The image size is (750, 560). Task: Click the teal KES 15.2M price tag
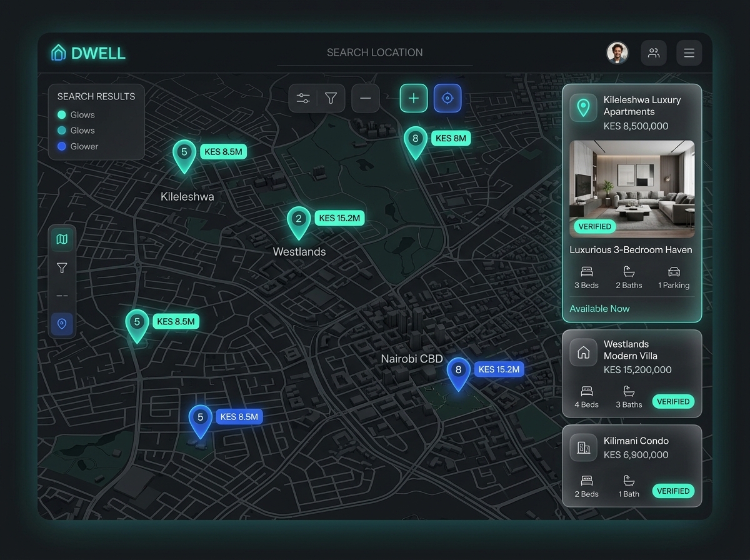click(x=339, y=218)
